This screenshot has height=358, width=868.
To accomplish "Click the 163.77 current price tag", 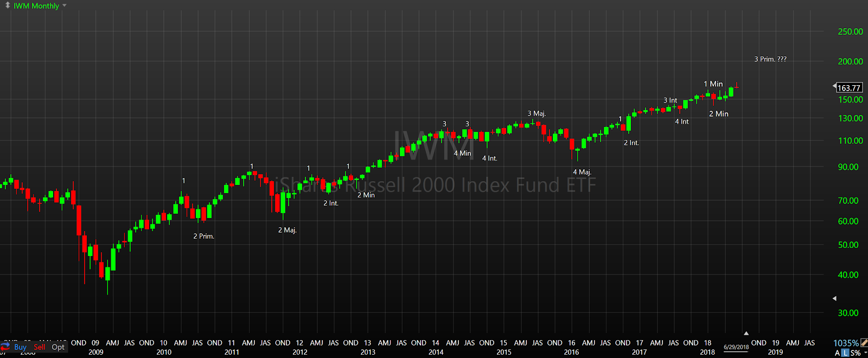I will pos(849,88).
